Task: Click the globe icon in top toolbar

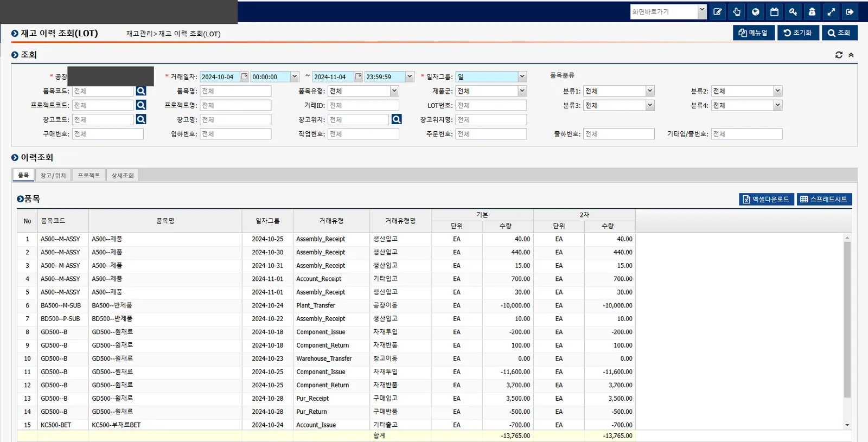Action: tap(755, 12)
